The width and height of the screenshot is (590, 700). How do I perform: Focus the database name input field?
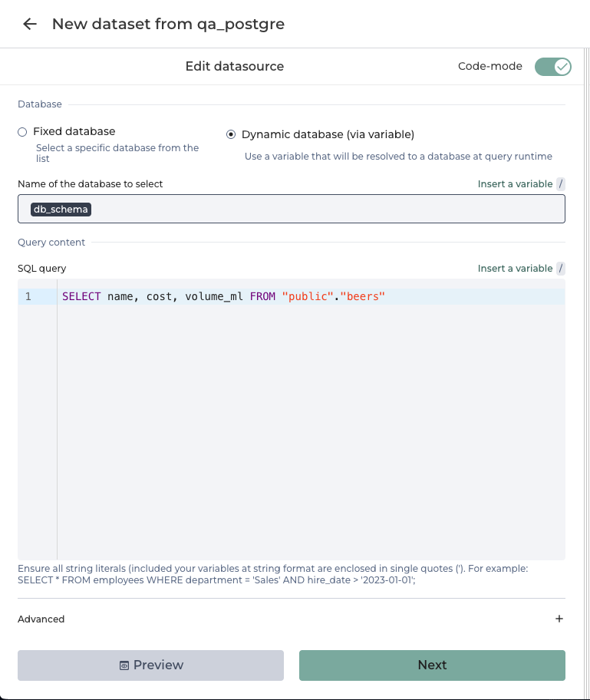(x=322, y=210)
